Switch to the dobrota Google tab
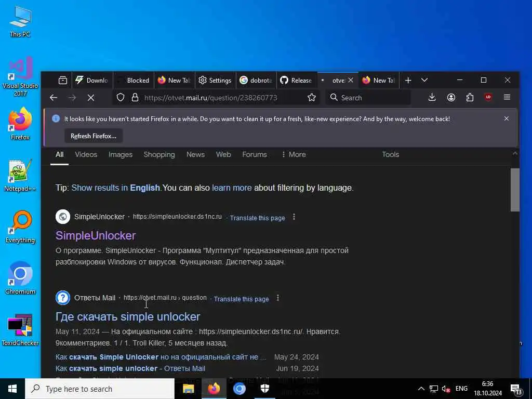This screenshot has width=532, height=399. tap(256, 81)
